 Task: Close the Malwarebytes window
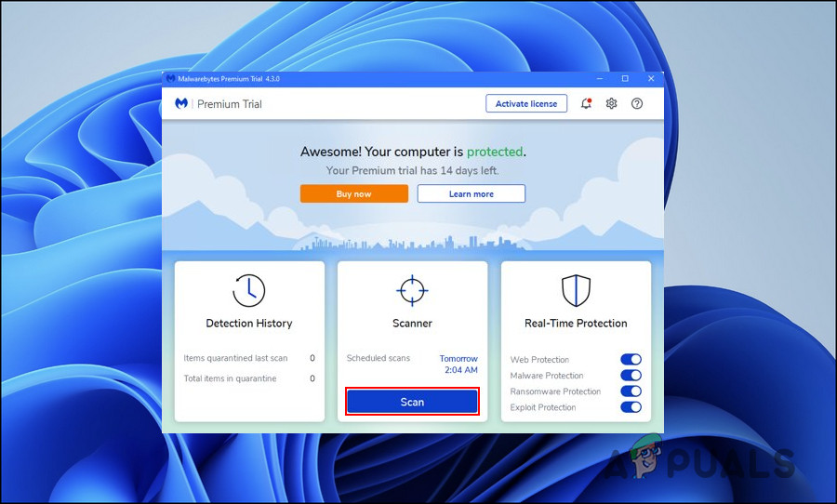(651, 78)
